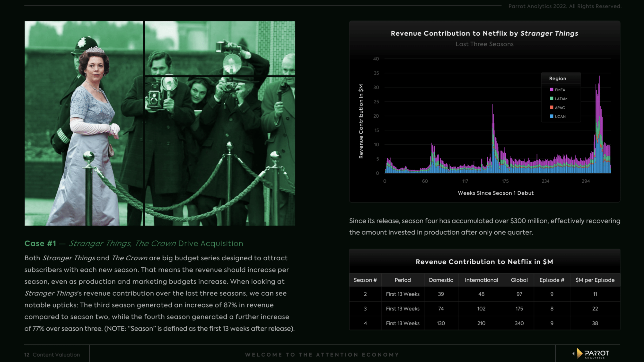Click 'Parrot Analytics 2022. All Rights Reserved.' notice
This screenshot has width=644, height=362.
pyautogui.click(x=565, y=6)
